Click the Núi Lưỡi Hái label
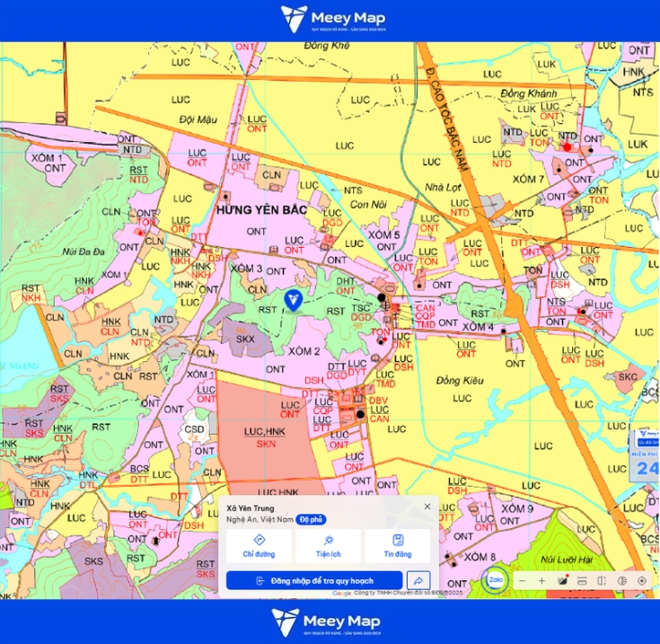Viewport: 660px width, 644px height. point(567,560)
